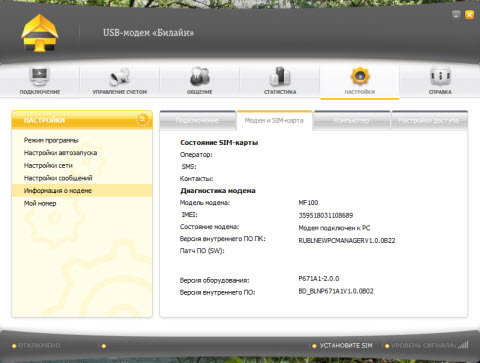The image size is (480, 363).
Task: Click the RUBLNEWPCMANAGERV1.0.0B22 version value
Action: click(347, 240)
